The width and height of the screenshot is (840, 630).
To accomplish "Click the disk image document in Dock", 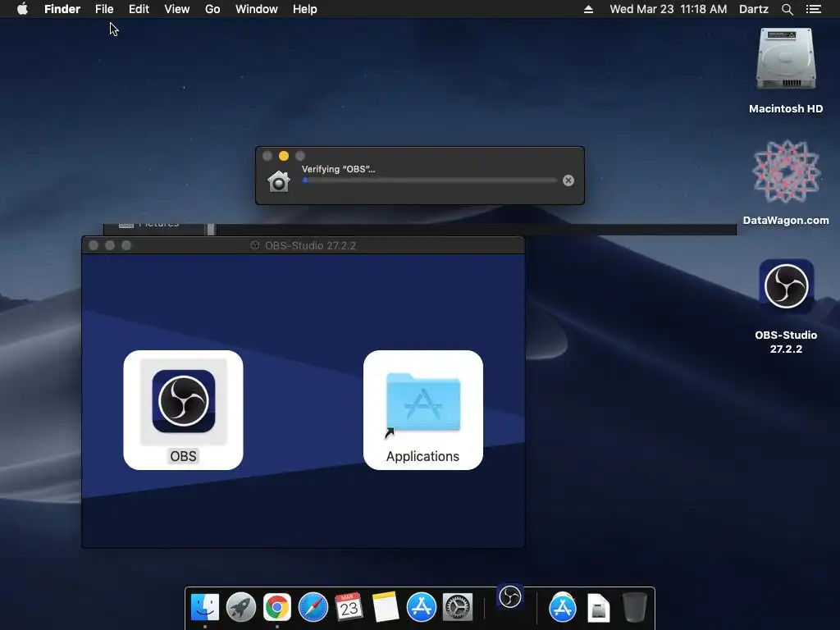I will [598, 608].
